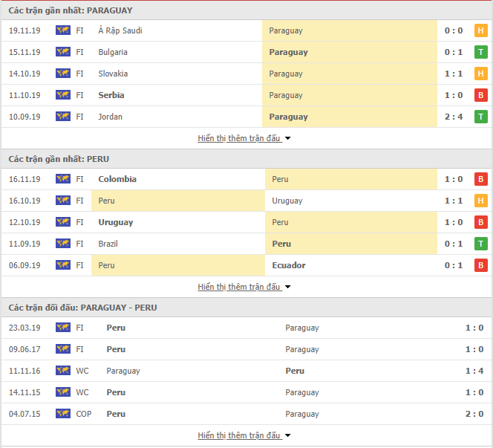493x448 pixels.
Task: Open the Jordan vs Paraguay 2:4 match
Action: click(246, 117)
